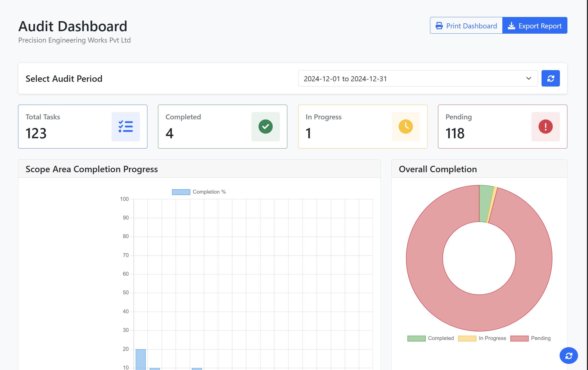This screenshot has width=588, height=370.
Task: Open the Scope Area Completion Progress section
Action: coord(92,169)
